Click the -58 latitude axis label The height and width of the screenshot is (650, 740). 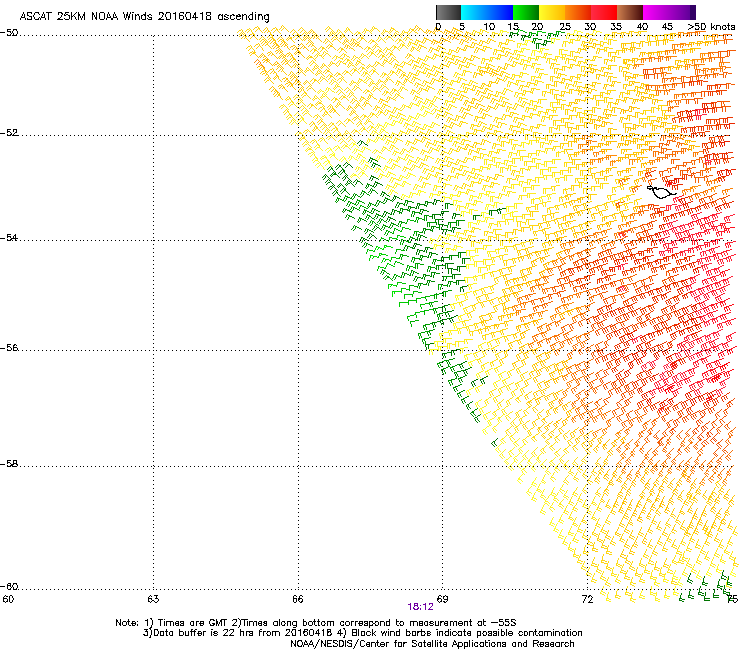coord(9,464)
